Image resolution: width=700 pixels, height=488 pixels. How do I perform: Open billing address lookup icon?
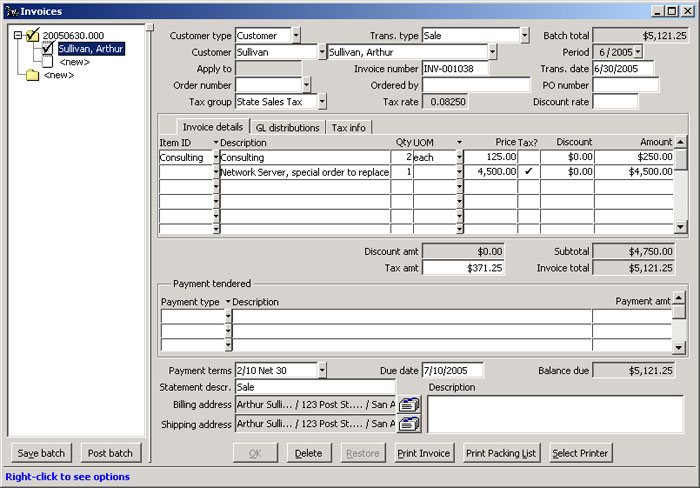coord(409,405)
